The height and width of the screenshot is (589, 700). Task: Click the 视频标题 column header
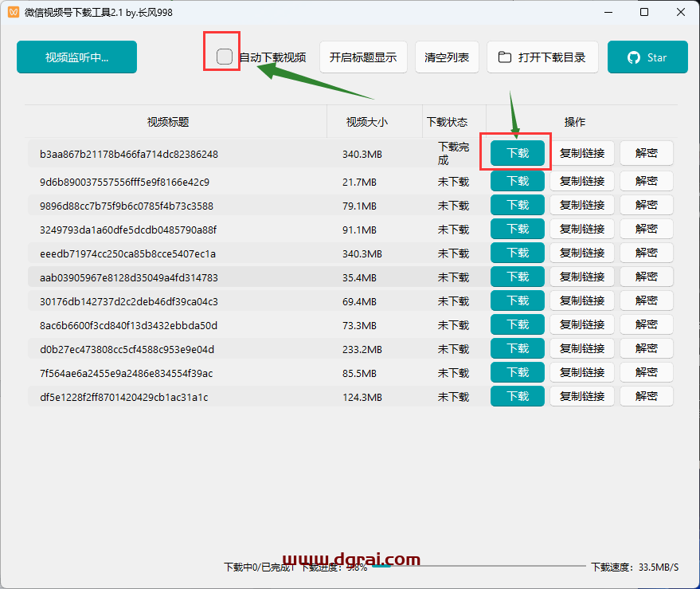click(x=168, y=122)
